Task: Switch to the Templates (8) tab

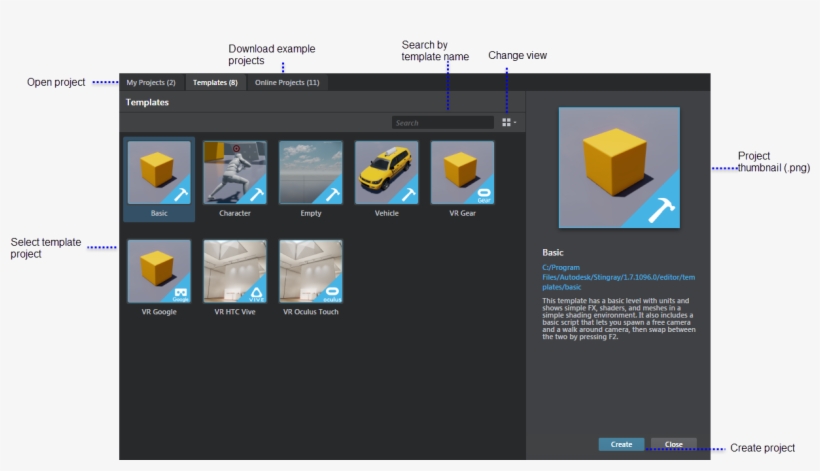Action: pos(215,83)
